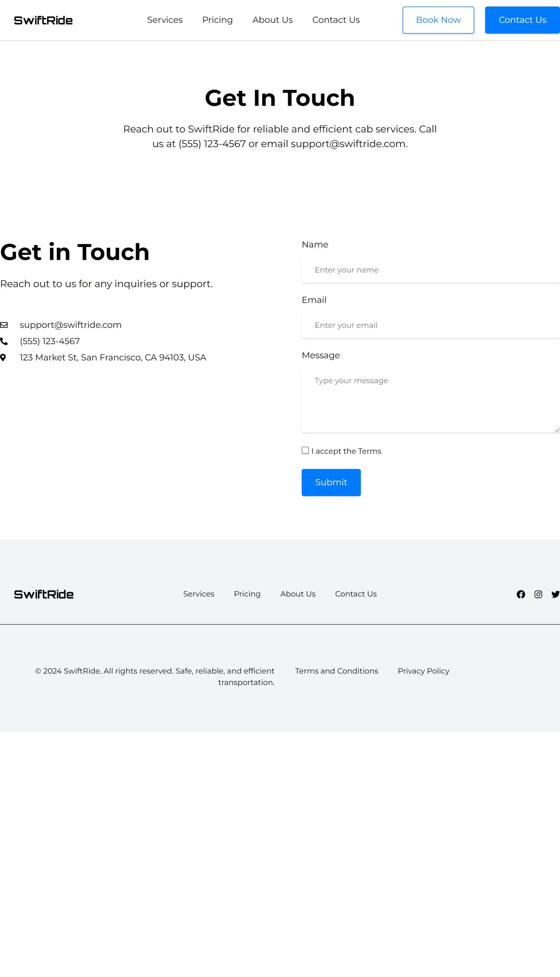Viewport: 560px width, 977px height.
Task: Open Contact Us link in the footer
Action: click(356, 594)
